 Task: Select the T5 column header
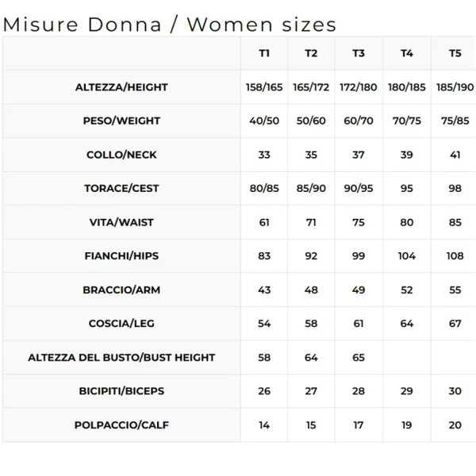(x=455, y=53)
